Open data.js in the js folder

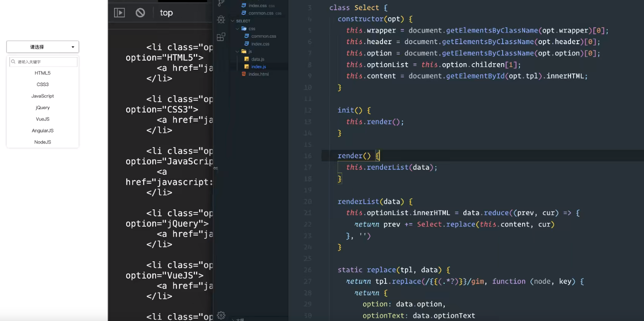pyautogui.click(x=259, y=59)
